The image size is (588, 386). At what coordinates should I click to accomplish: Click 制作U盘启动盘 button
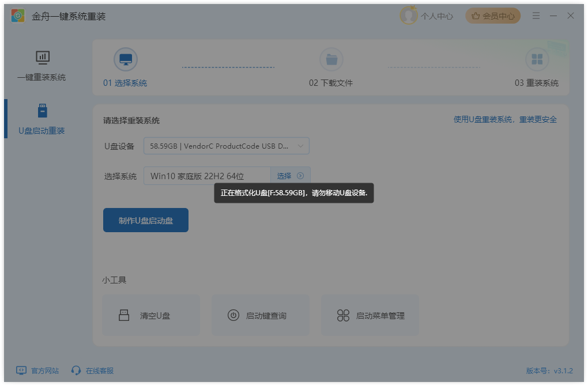coord(146,220)
